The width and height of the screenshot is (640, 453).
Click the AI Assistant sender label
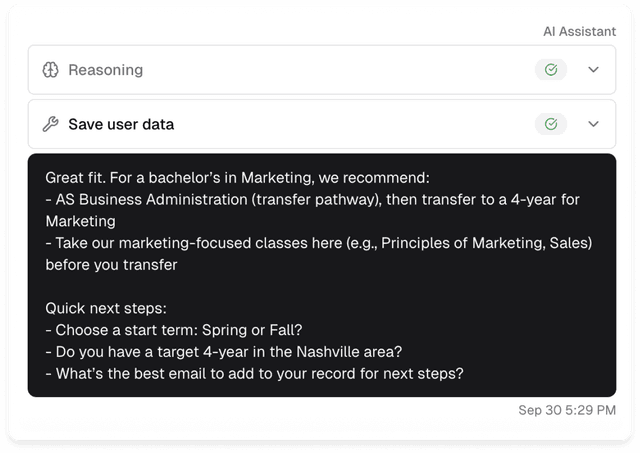pos(579,31)
